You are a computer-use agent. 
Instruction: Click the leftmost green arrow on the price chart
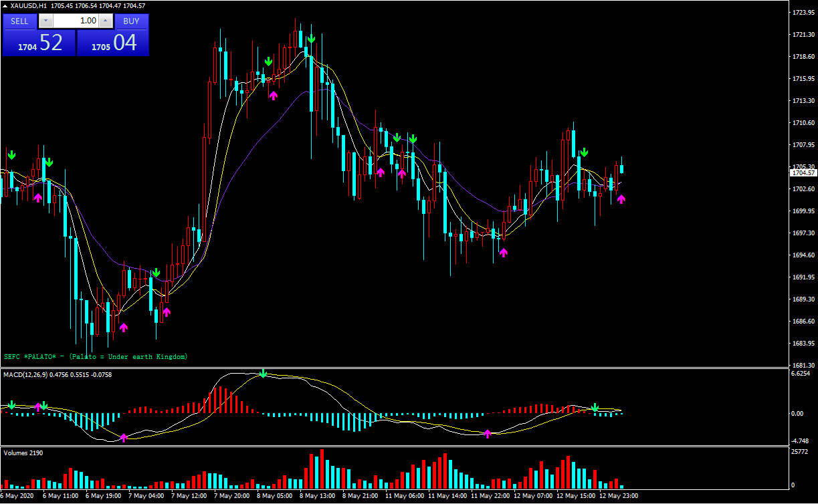click(x=11, y=155)
